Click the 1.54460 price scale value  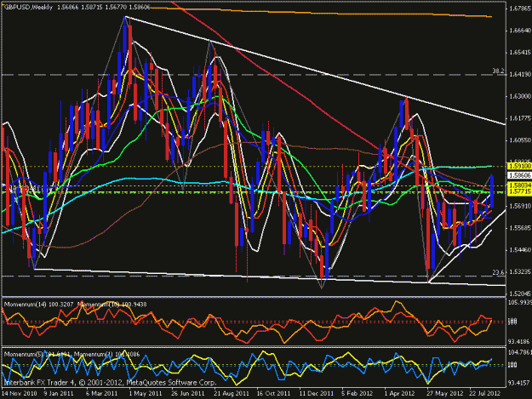pos(520,250)
